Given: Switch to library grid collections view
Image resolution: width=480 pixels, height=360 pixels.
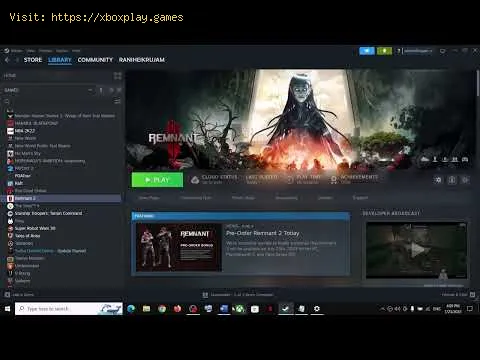Looking at the screenshot, I should coord(118,76).
